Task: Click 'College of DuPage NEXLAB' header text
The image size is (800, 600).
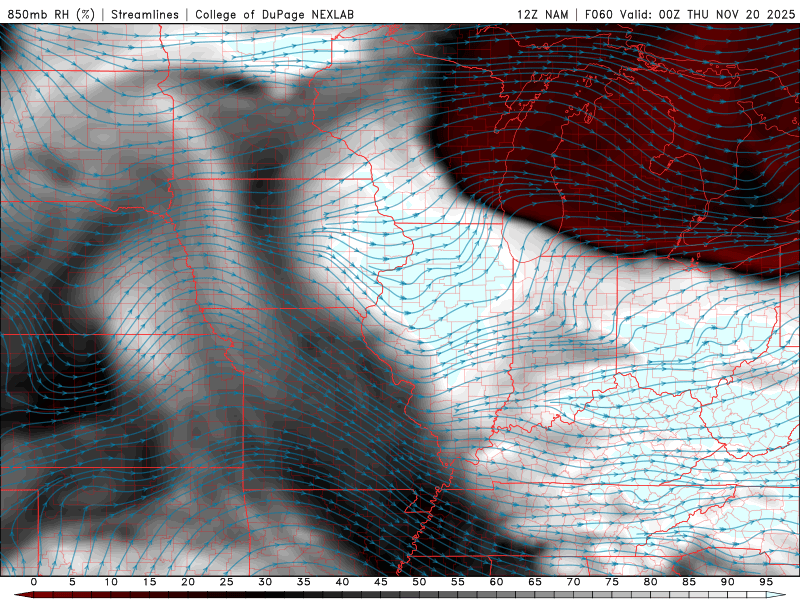Action: [x=274, y=14]
